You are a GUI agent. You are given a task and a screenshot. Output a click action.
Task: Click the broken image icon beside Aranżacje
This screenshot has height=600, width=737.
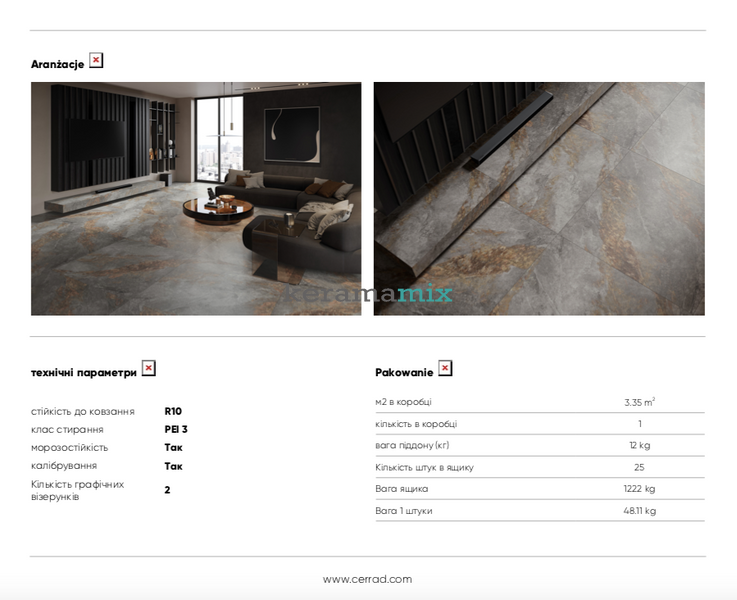(96, 61)
